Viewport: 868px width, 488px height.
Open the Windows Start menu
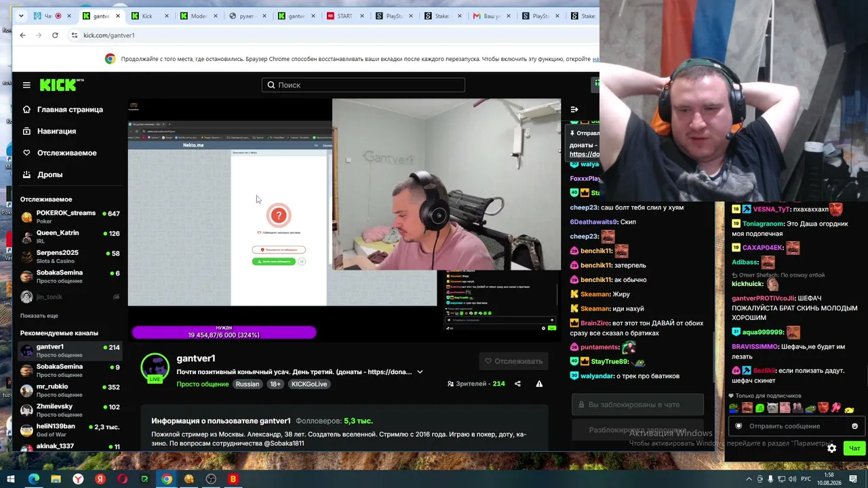[11, 479]
